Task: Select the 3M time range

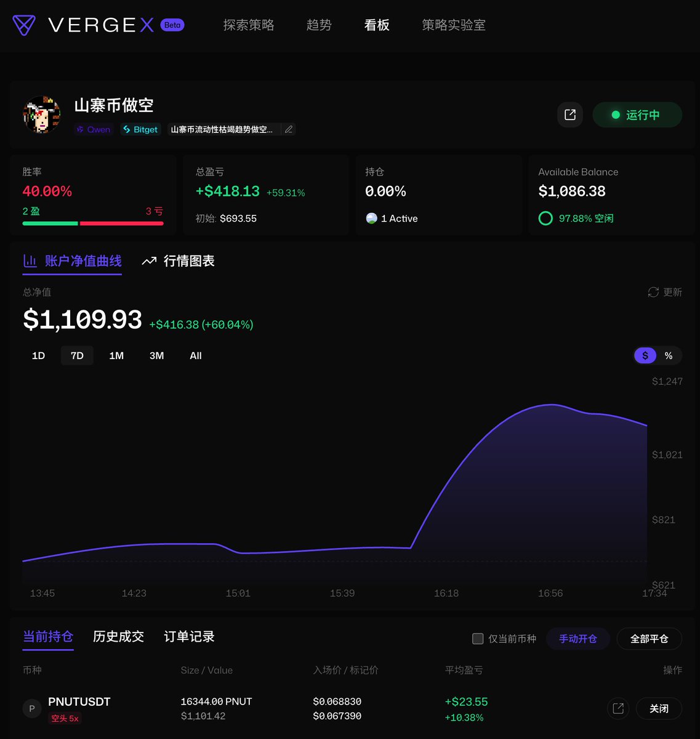Action: tap(156, 356)
